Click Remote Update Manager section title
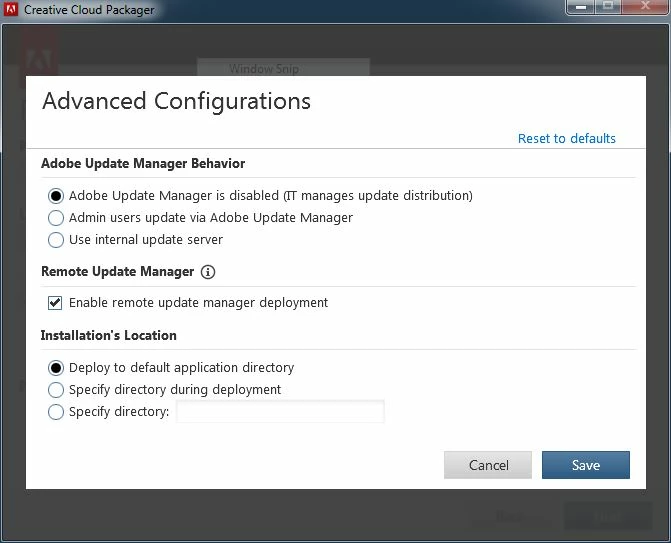The height and width of the screenshot is (543, 671). [x=118, y=272]
